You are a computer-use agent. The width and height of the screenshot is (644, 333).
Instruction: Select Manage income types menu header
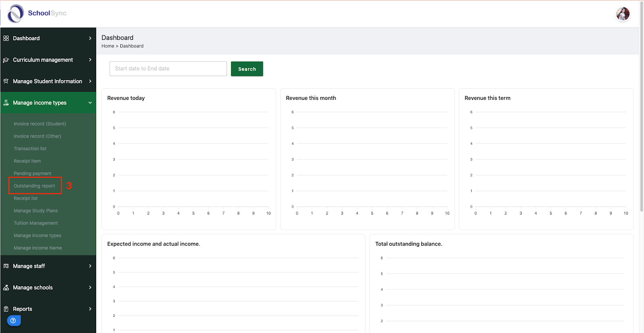[x=48, y=103]
